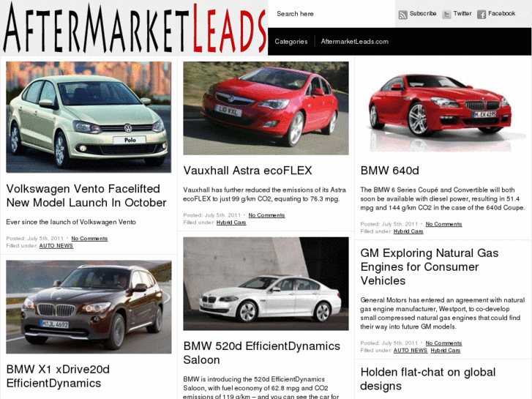Click the Posted July 5th date under Vento post
Screen dimensions: 532x399
(34, 239)
